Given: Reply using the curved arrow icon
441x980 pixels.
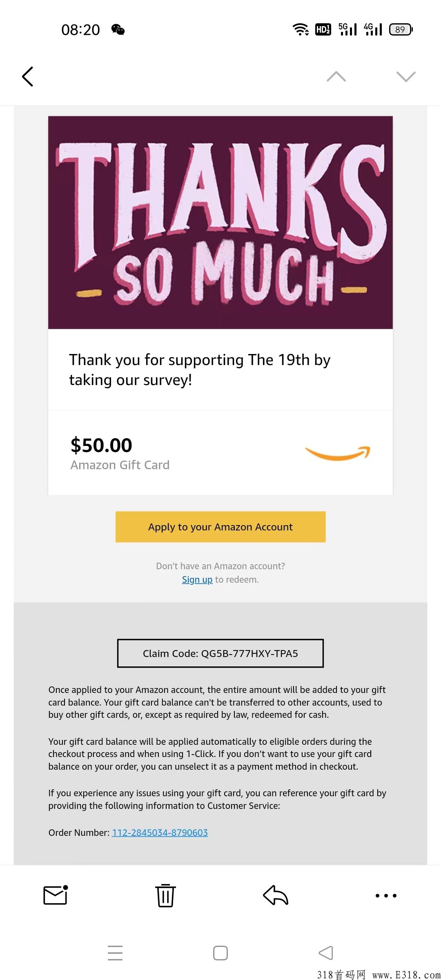Looking at the screenshot, I should [x=276, y=895].
